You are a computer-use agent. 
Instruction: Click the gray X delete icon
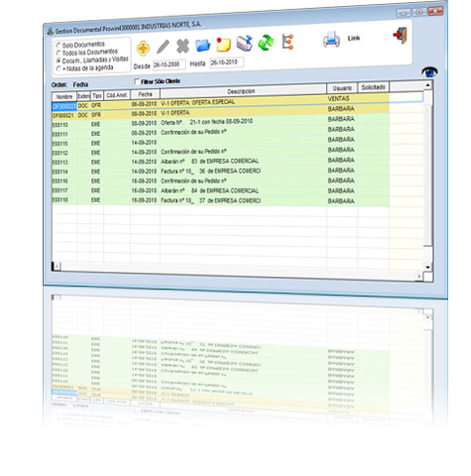(182, 46)
